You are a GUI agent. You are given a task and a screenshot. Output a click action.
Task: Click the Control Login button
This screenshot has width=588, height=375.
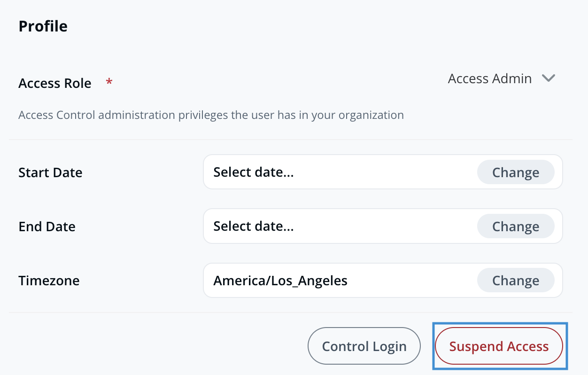click(364, 346)
